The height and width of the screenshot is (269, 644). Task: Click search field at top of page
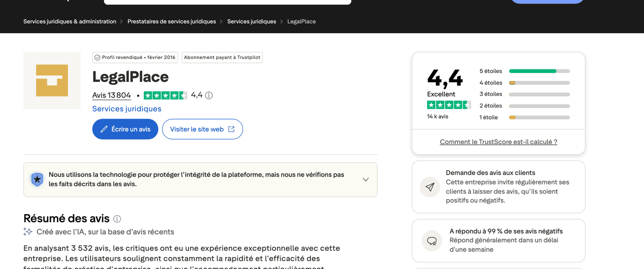tap(227, 2)
